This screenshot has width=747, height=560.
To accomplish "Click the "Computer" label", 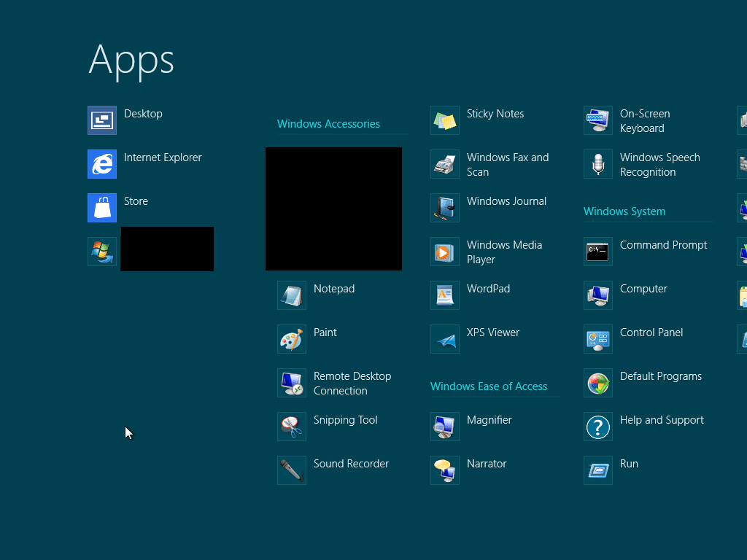I will point(643,289).
